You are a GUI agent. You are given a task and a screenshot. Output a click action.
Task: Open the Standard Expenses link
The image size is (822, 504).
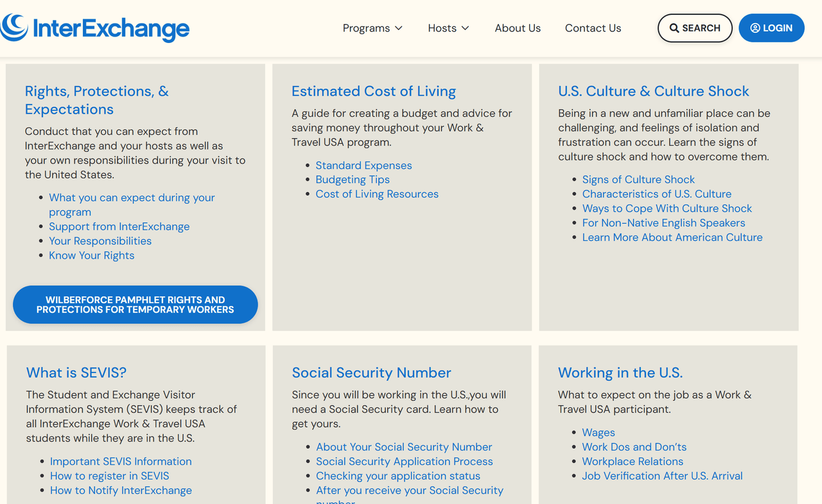(x=363, y=166)
